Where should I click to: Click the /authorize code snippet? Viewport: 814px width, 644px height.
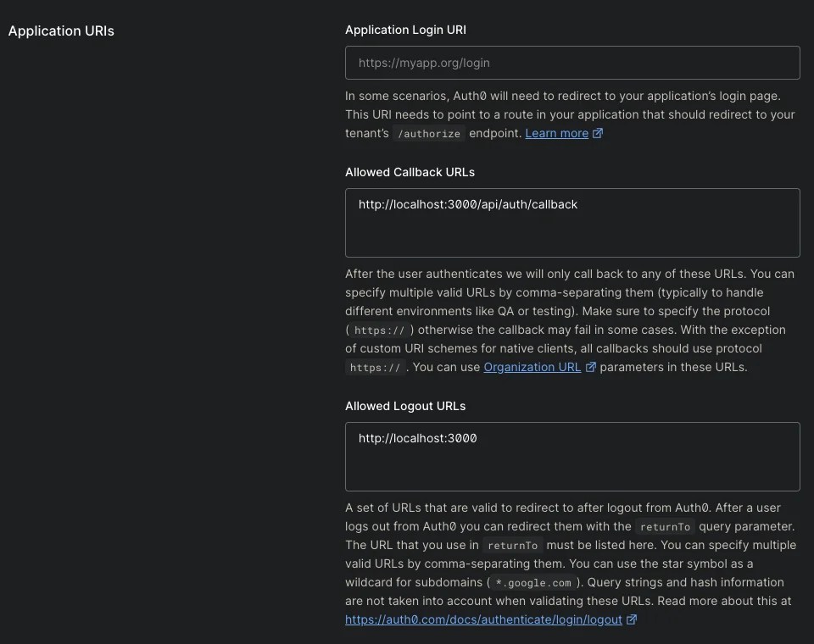tap(429, 134)
